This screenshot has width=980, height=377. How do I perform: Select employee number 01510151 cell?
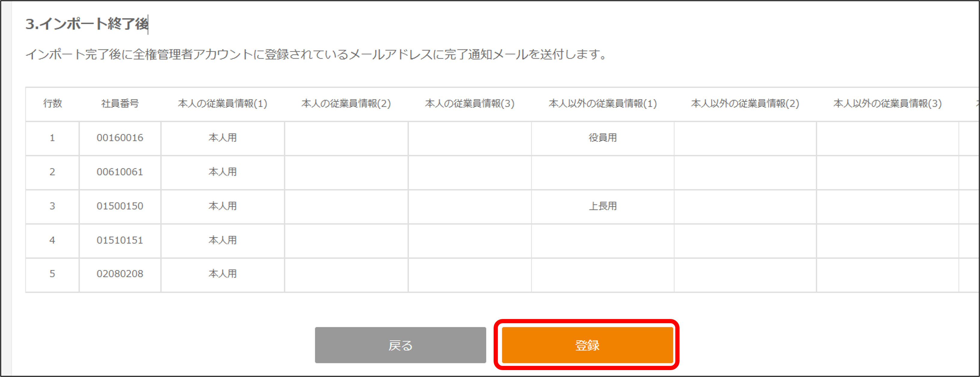tap(120, 240)
